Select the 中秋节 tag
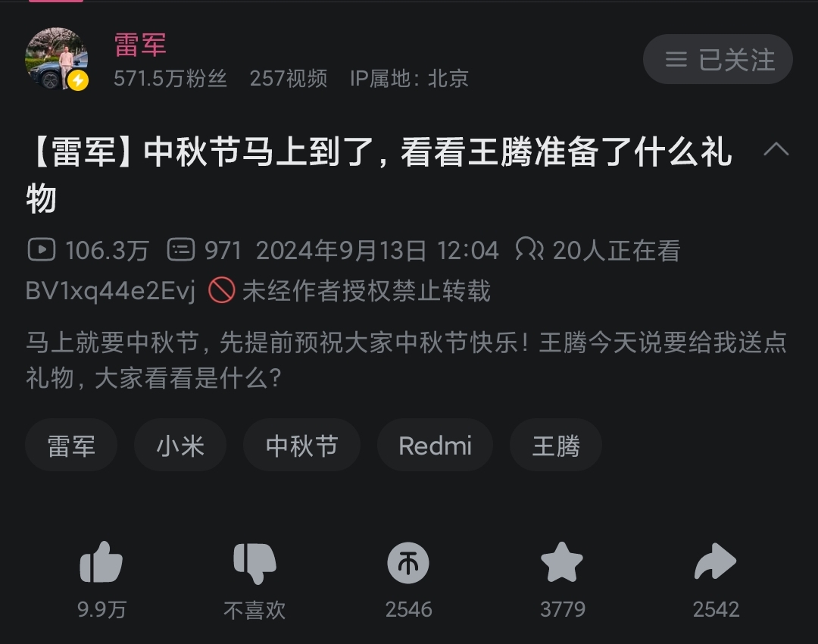 pos(301,445)
